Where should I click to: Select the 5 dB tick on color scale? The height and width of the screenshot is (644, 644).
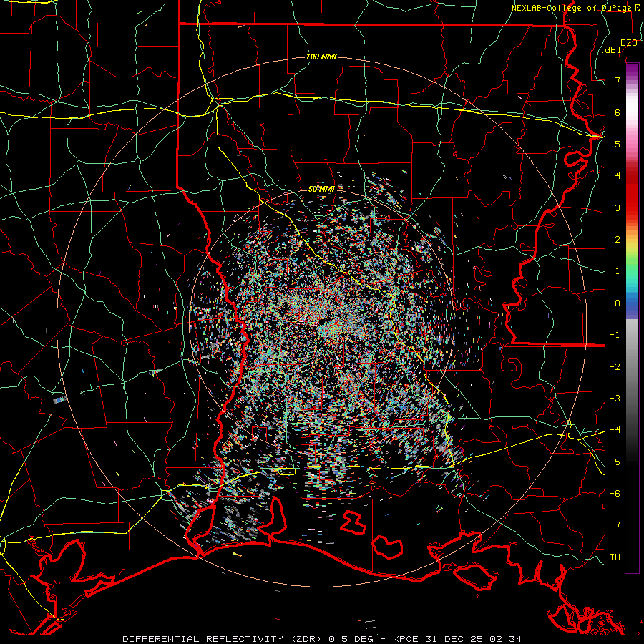(618, 144)
